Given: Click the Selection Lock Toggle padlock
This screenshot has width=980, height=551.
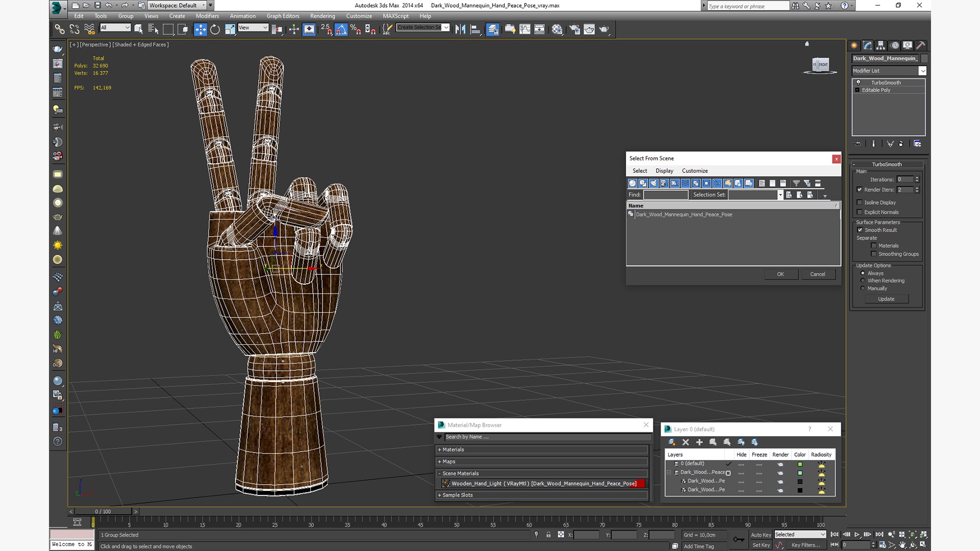Looking at the screenshot, I should coord(548,535).
